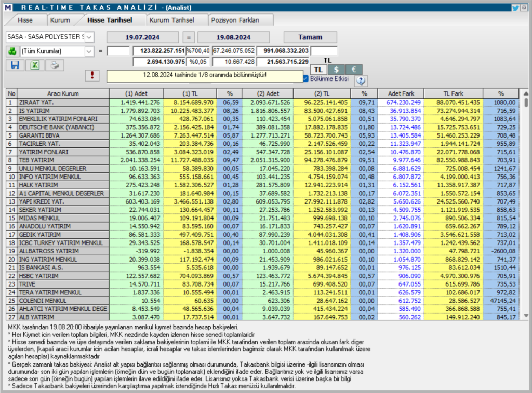The image size is (532, 393).
Task: Open the Pozisyon Farkları tab
Action: (235, 20)
